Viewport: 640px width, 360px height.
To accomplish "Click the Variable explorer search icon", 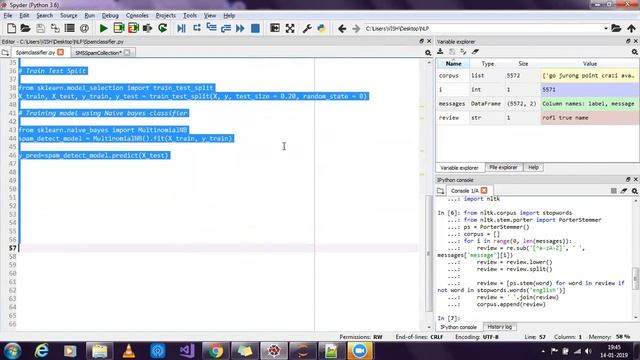I will click(x=634, y=52).
